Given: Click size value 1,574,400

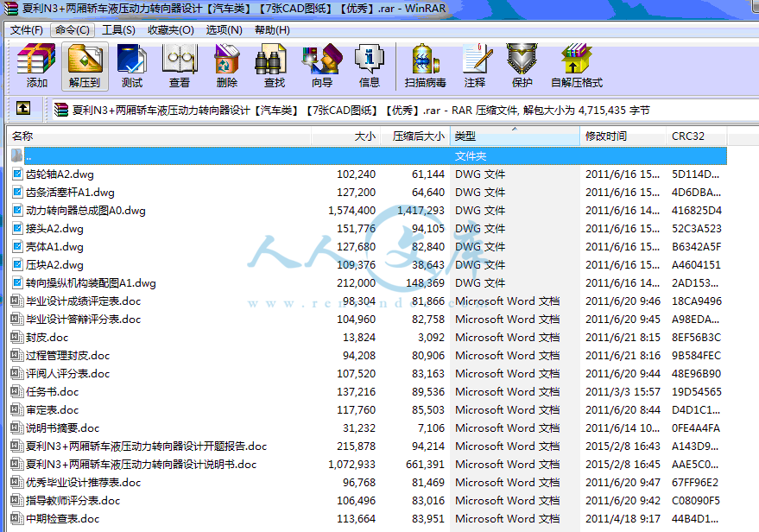Looking at the screenshot, I should [x=352, y=211].
